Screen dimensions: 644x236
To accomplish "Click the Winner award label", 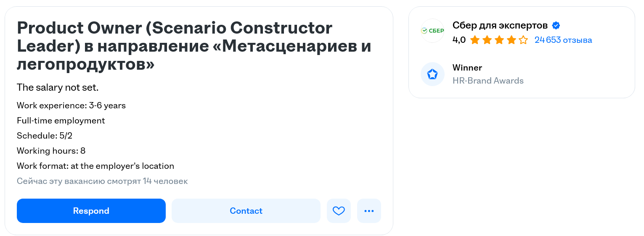I will coord(467,68).
